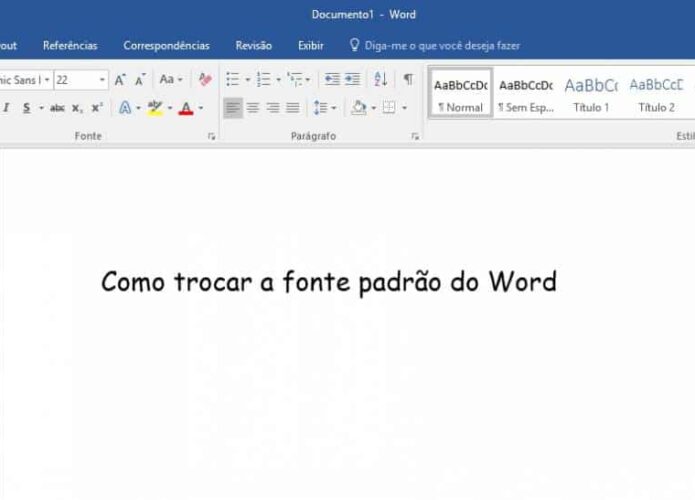Click the Diga-me o que você deseja fazer box

pos(442,46)
